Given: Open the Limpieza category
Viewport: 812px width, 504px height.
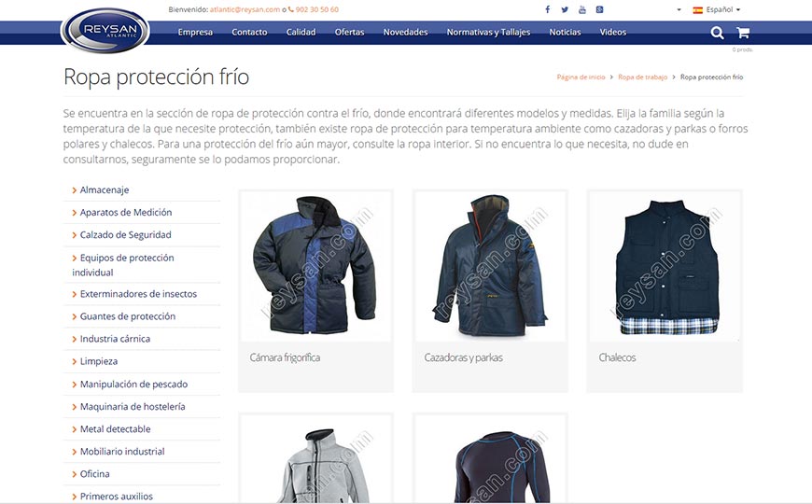Looking at the screenshot, I should 98,361.
